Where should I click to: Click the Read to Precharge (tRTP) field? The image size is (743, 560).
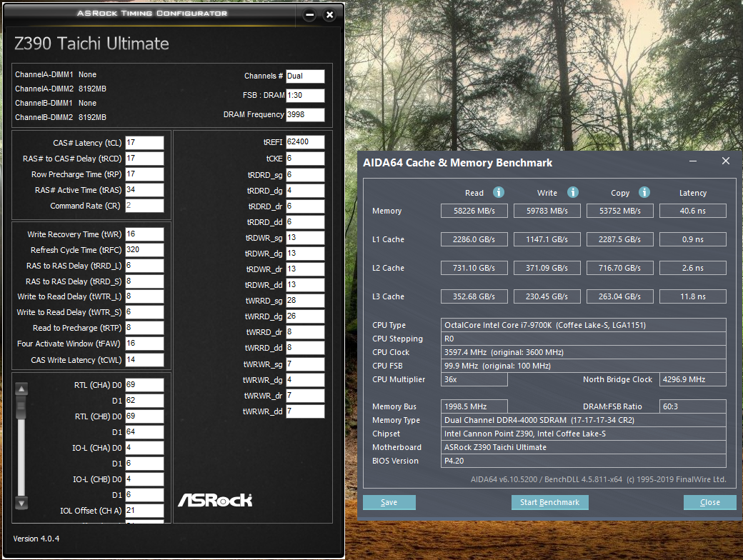144,327
